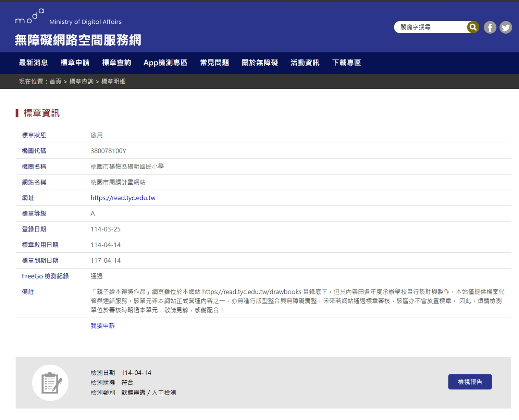Image resolution: width=519 pixels, height=420 pixels.
Task: Open the 標章申請 menu
Action: pos(75,63)
